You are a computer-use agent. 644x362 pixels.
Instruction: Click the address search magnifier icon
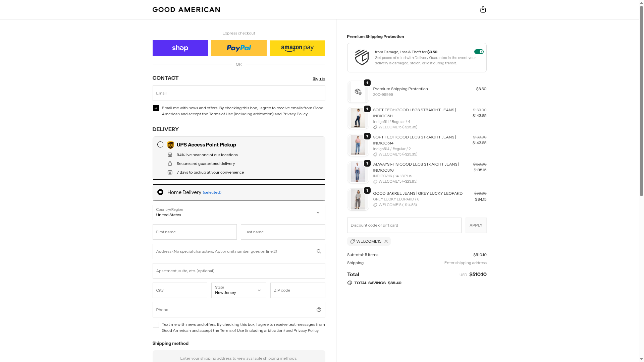coord(319,251)
